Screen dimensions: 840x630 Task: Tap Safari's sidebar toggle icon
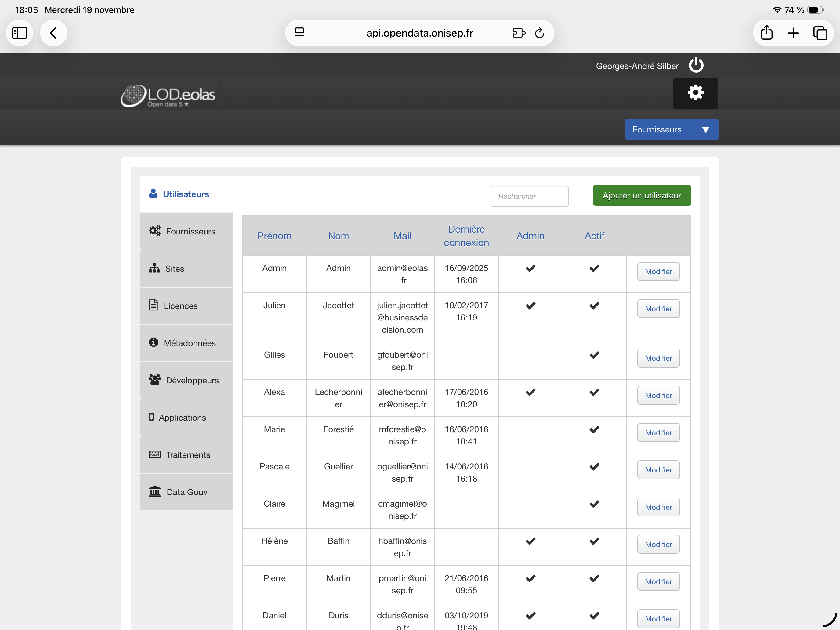click(x=20, y=33)
